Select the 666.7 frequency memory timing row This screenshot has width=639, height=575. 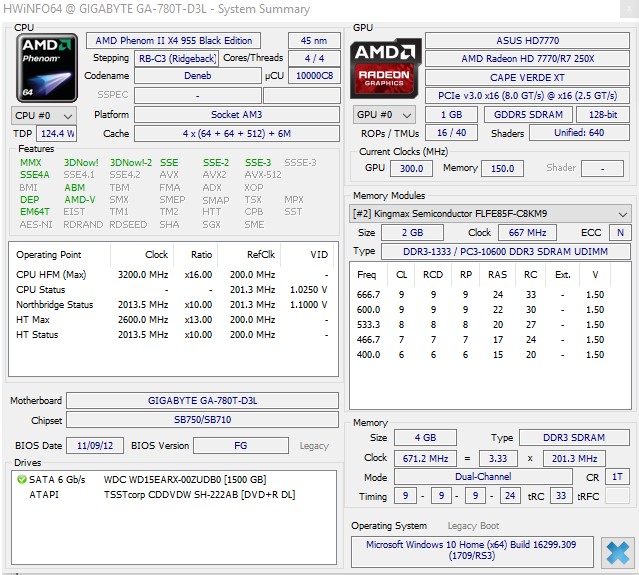pyautogui.click(x=490, y=294)
